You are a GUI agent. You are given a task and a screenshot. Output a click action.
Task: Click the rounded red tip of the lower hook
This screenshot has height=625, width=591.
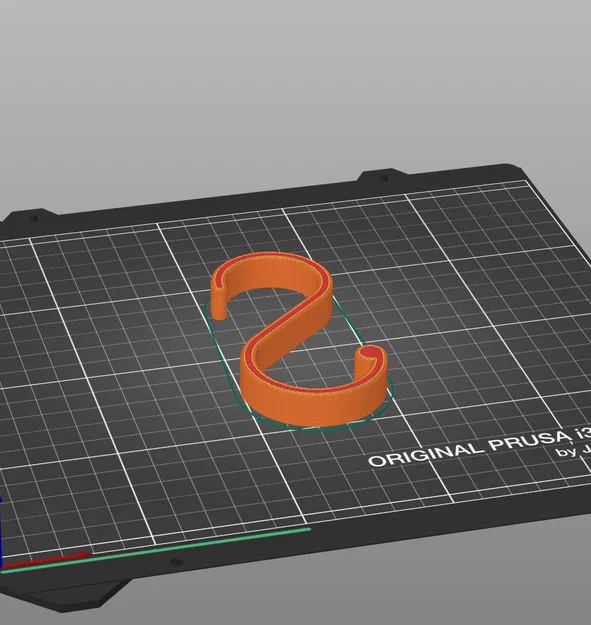370,352
